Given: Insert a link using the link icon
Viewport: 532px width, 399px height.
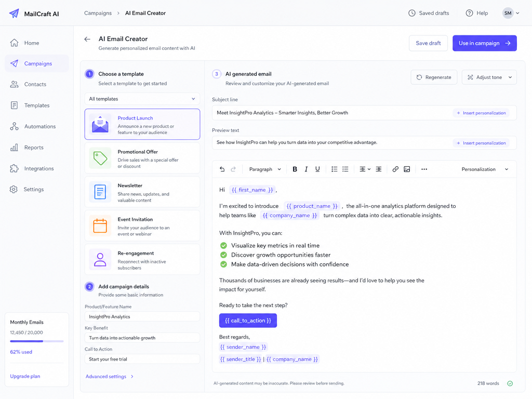Looking at the screenshot, I should [x=395, y=169].
